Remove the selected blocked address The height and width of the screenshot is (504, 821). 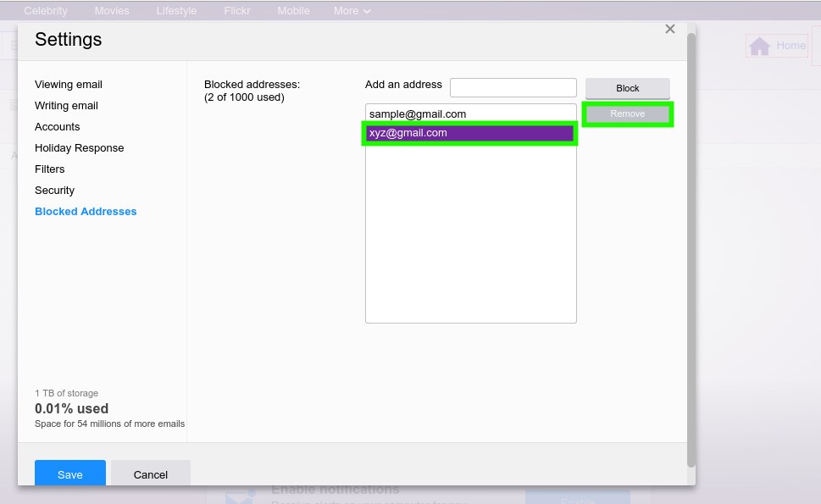tap(627, 113)
